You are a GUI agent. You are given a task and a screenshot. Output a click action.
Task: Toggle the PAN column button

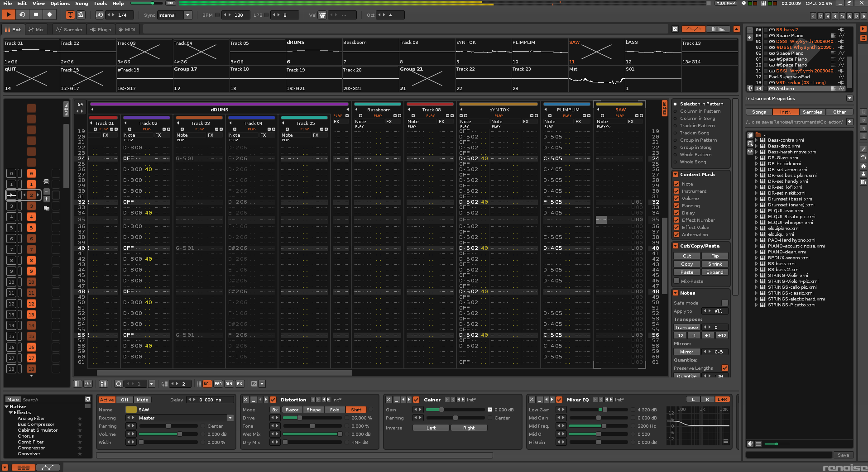point(218,384)
